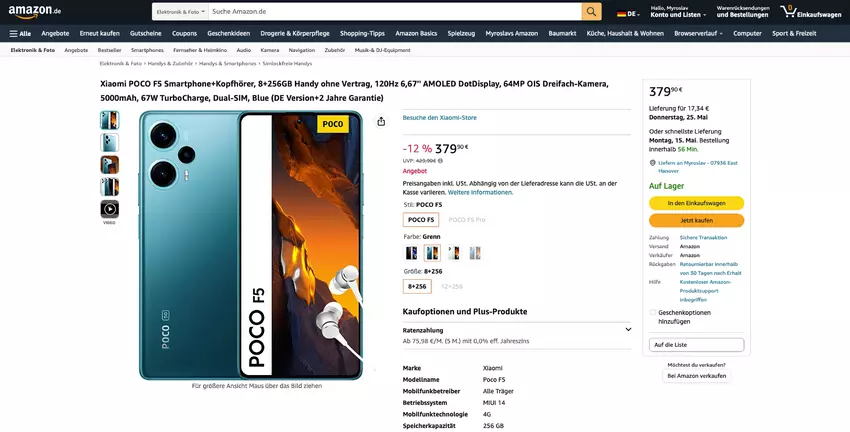This screenshot has width=850, height=432.
Task: Select the first dark color swatch
Action: click(411, 253)
